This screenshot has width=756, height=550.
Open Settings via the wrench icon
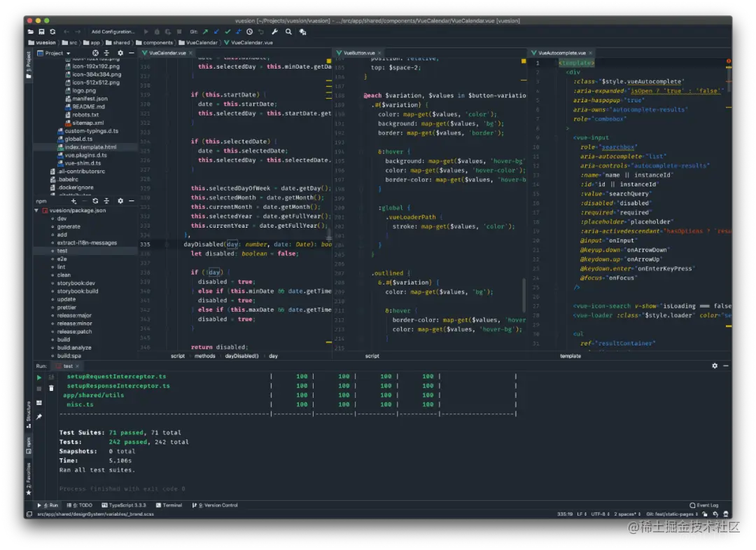click(x=275, y=32)
